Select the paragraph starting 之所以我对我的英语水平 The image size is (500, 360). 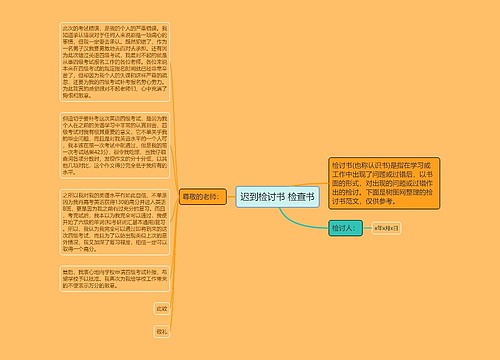pos(115,222)
